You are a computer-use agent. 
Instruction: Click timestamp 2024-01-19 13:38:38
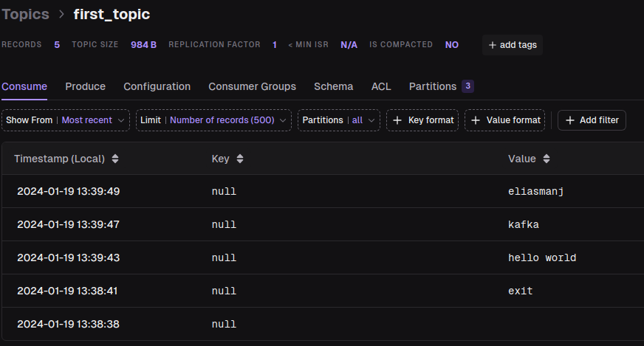pos(68,325)
